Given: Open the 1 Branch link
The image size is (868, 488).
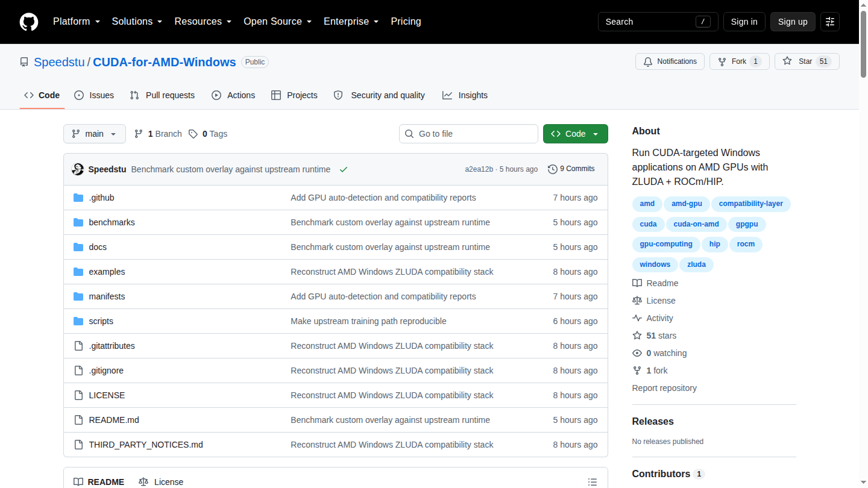Looking at the screenshot, I should pos(158,134).
